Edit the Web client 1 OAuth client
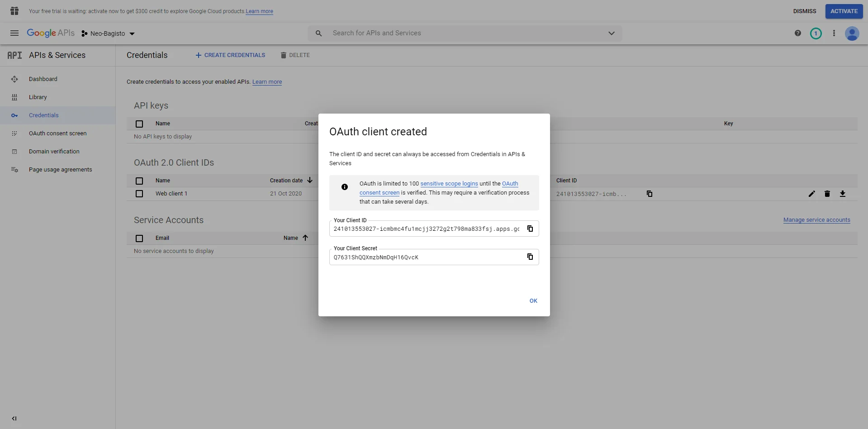The height and width of the screenshot is (429, 868). tap(812, 194)
